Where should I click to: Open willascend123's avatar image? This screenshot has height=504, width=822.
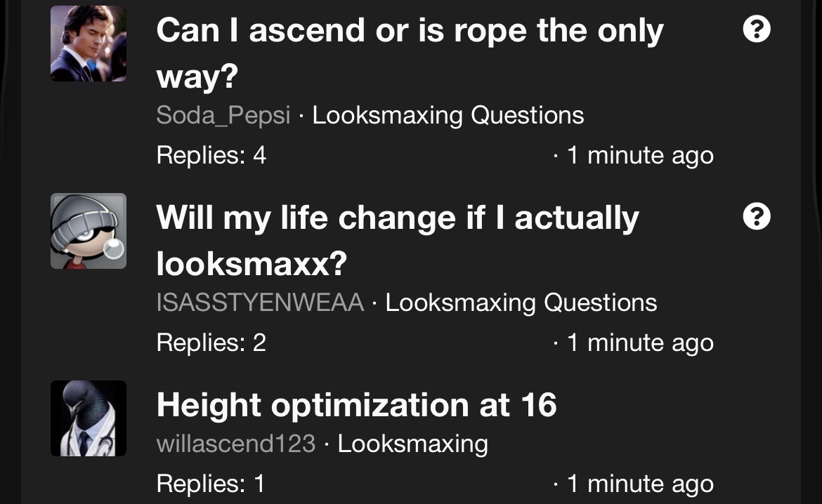click(89, 418)
